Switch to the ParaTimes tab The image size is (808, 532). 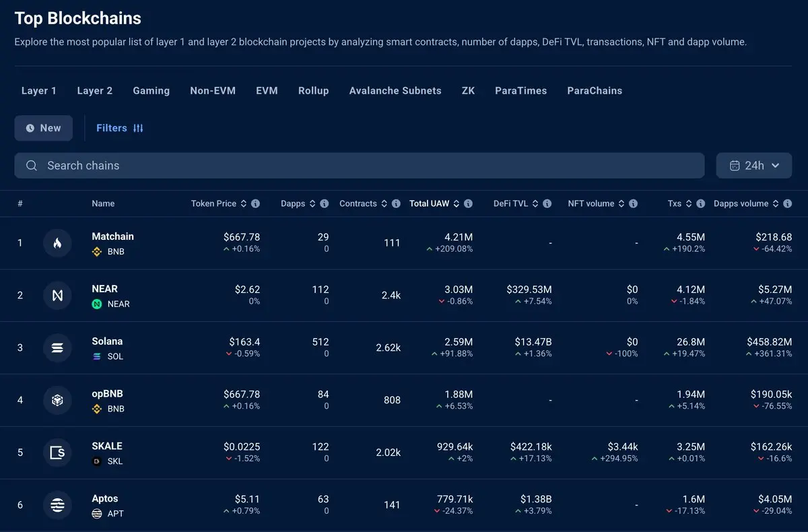(x=521, y=91)
